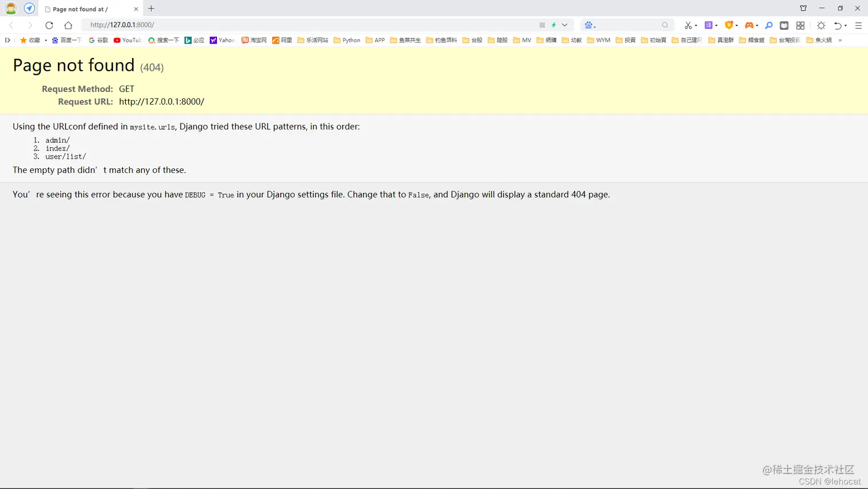This screenshot has width=868, height=489.
Task: Toggle the brightness night mode icon
Action: (x=821, y=25)
